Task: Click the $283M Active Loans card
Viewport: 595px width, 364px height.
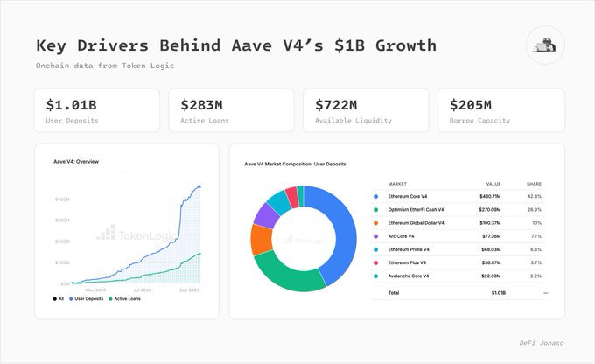Action: coord(232,110)
